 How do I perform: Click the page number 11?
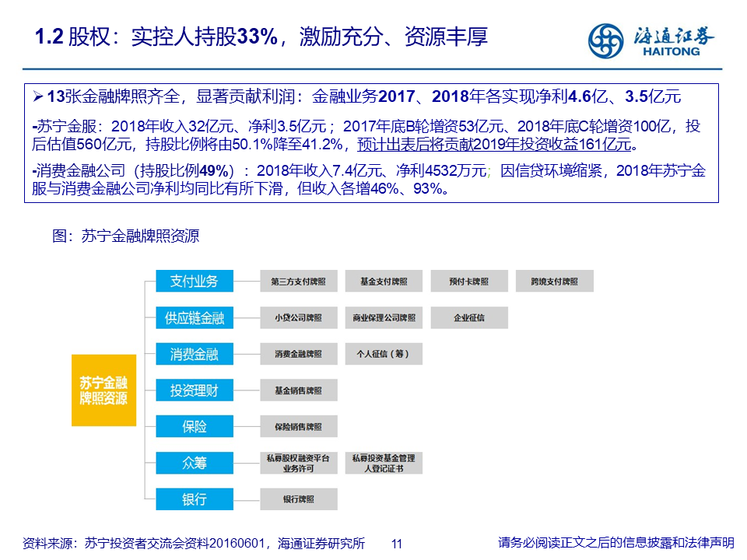pyautogui.click(x=397, y=544)
